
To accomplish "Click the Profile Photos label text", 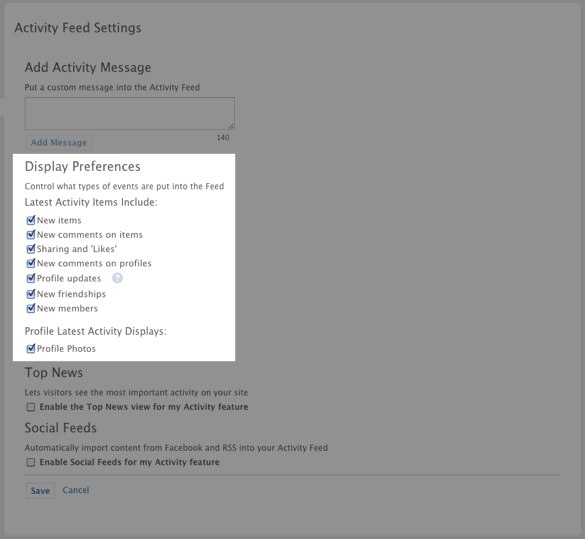I will 66,349.
